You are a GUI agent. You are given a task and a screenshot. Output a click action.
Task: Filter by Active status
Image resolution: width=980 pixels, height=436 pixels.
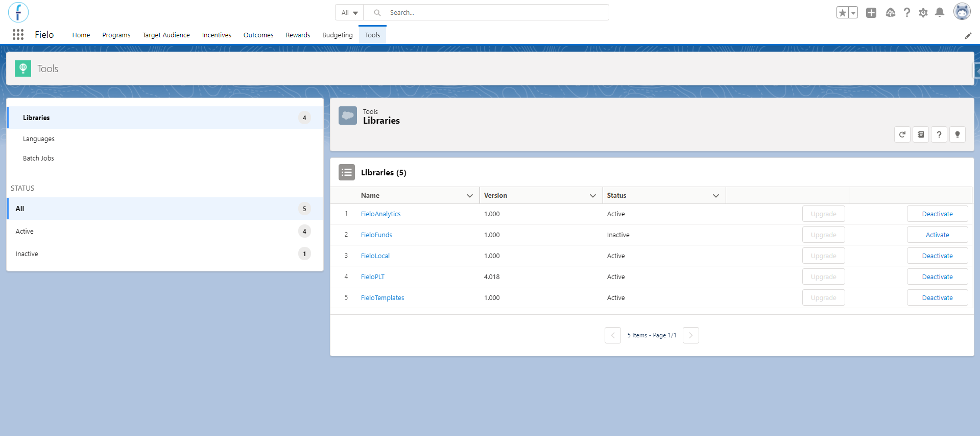[x=165, y=231]
